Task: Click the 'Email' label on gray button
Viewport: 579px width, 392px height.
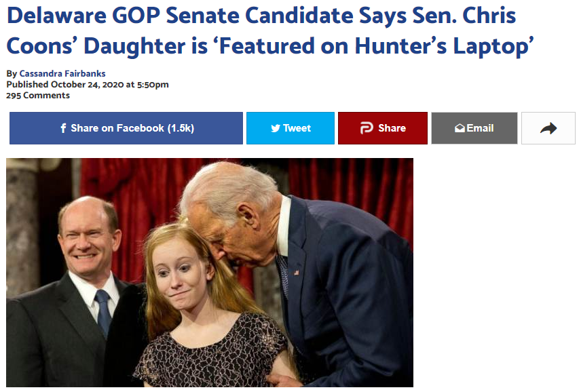Action: pyautogui.click(x=480, y=128)
